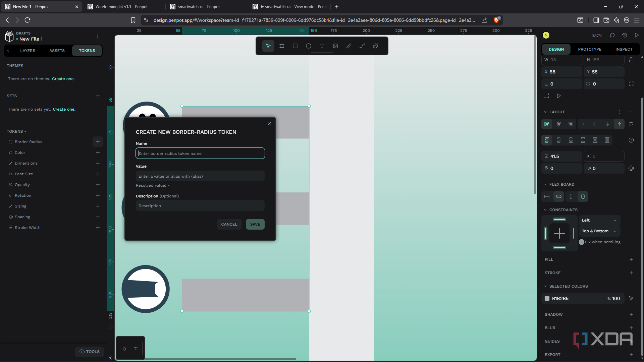Screen dimensions: 644x362
Task: Open the Tools button
Action: coord(90,352)
